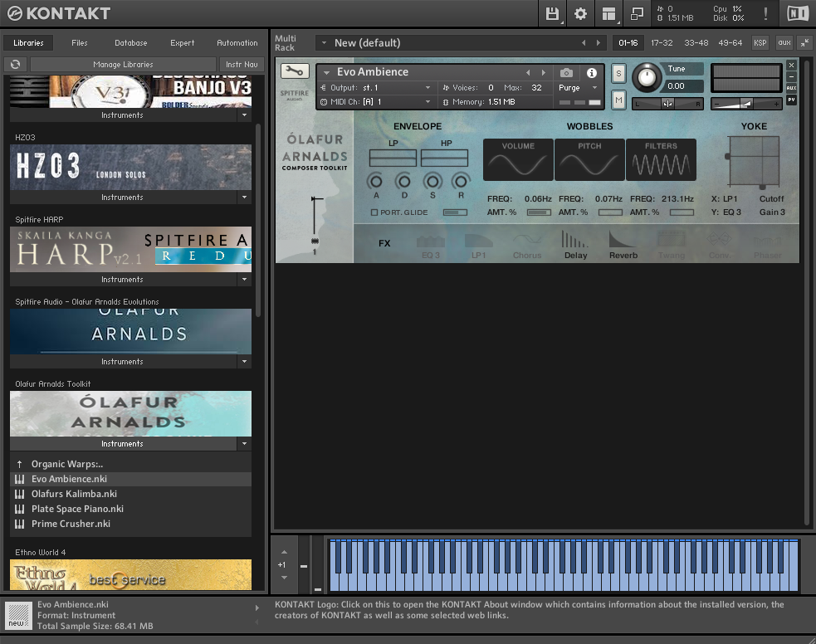Toggle the Delay effect

[x=575, y=245]
